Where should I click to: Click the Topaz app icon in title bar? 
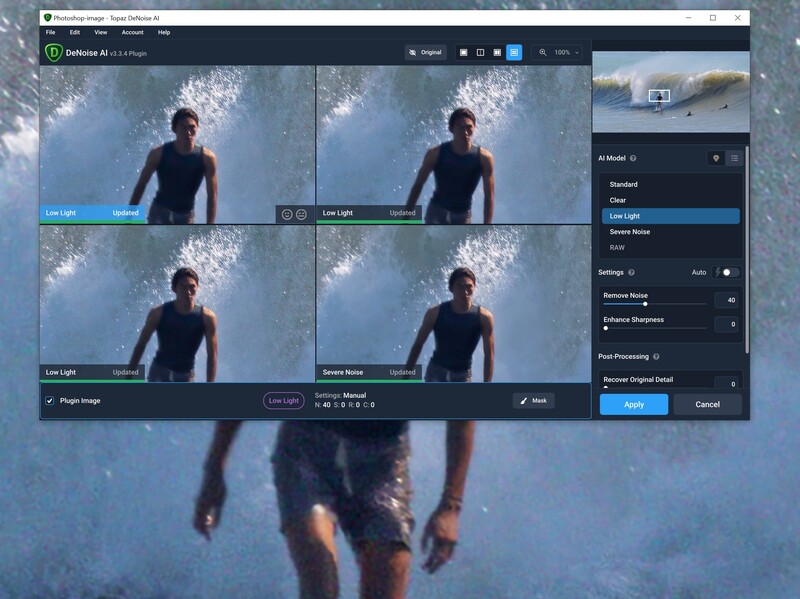(47, 18)
